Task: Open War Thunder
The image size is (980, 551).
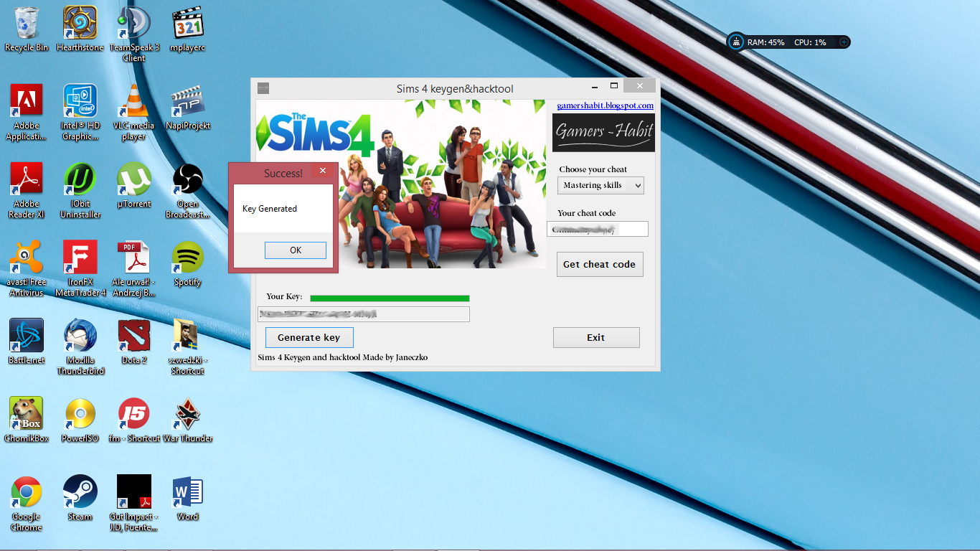Action: (x=187, y=415)
